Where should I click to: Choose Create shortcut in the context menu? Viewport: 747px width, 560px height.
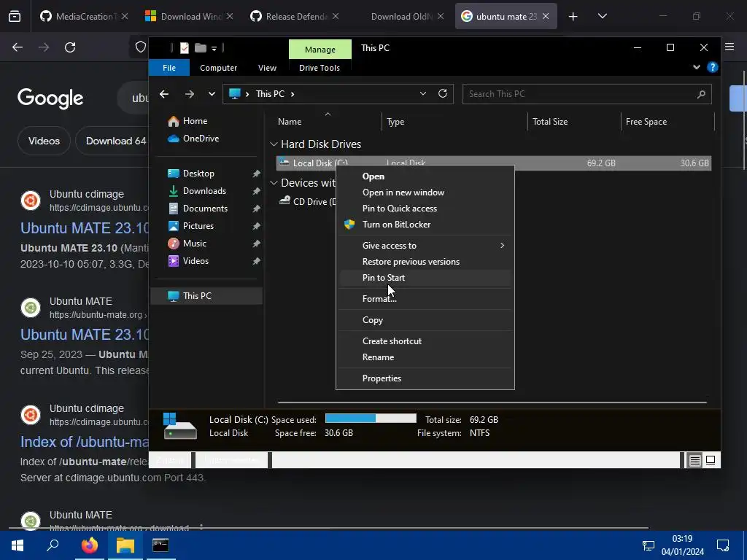point(425,341)
